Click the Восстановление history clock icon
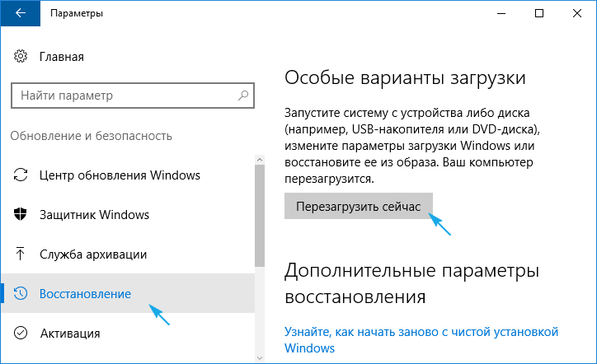 [x=21, y=294]
